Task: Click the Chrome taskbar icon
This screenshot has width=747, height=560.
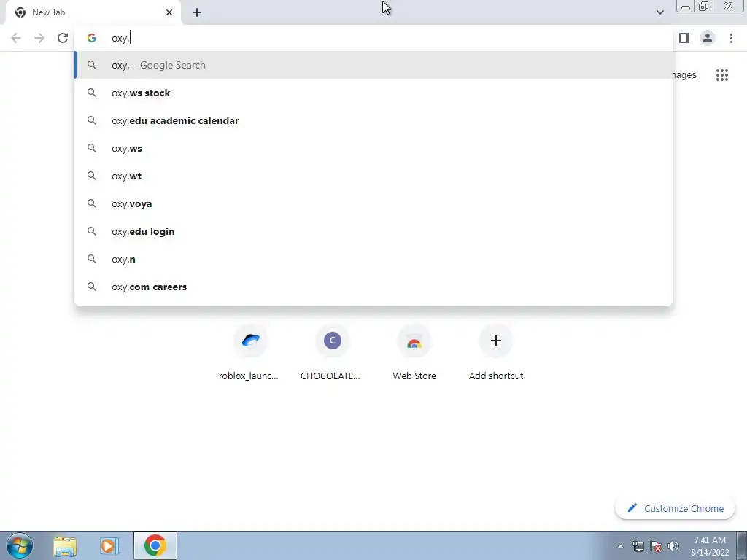Action: [x=155, y=545]
